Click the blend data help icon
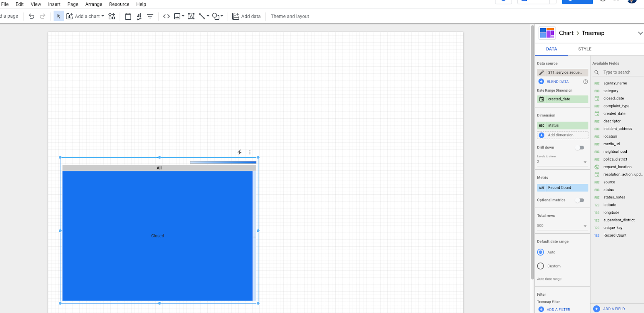This screenshot has width=644, height=313. coord(585,82)
